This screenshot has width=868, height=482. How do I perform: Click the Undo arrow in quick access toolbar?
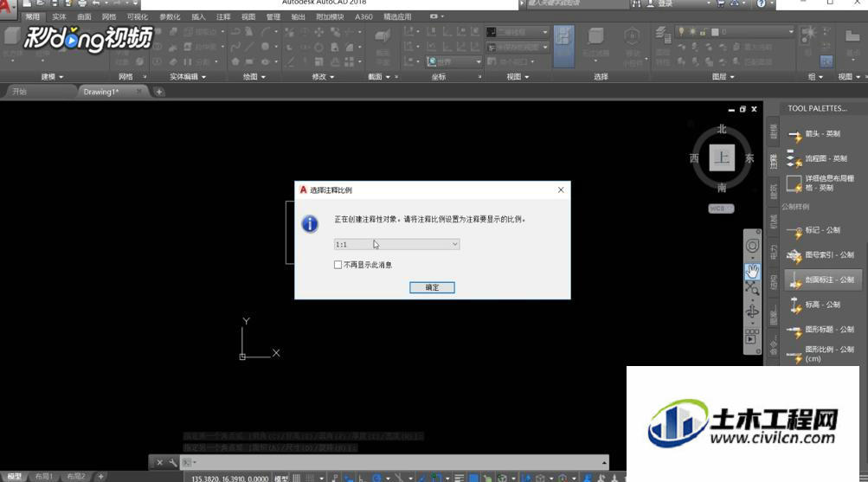click(x=98, y=3)
